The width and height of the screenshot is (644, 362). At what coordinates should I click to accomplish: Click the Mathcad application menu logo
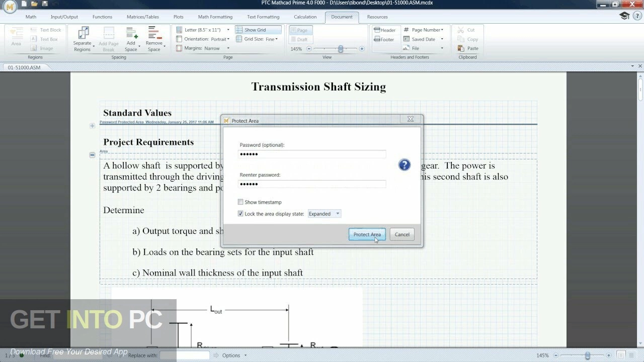(9, 6)
